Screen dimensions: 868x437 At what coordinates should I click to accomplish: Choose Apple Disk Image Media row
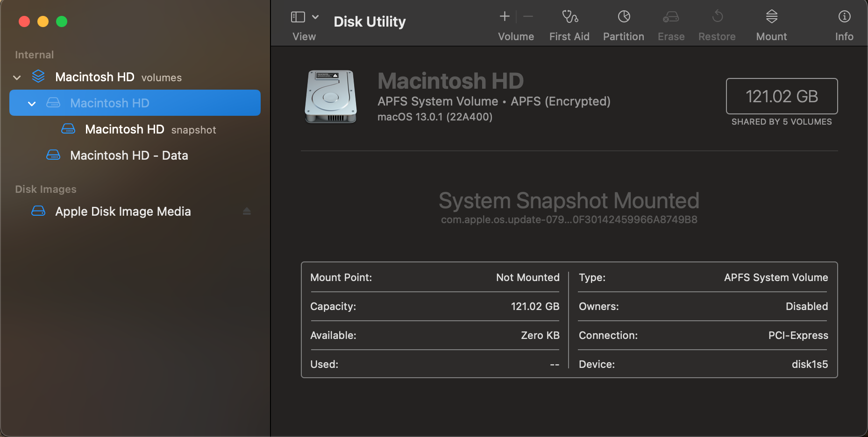click(135, 211)
